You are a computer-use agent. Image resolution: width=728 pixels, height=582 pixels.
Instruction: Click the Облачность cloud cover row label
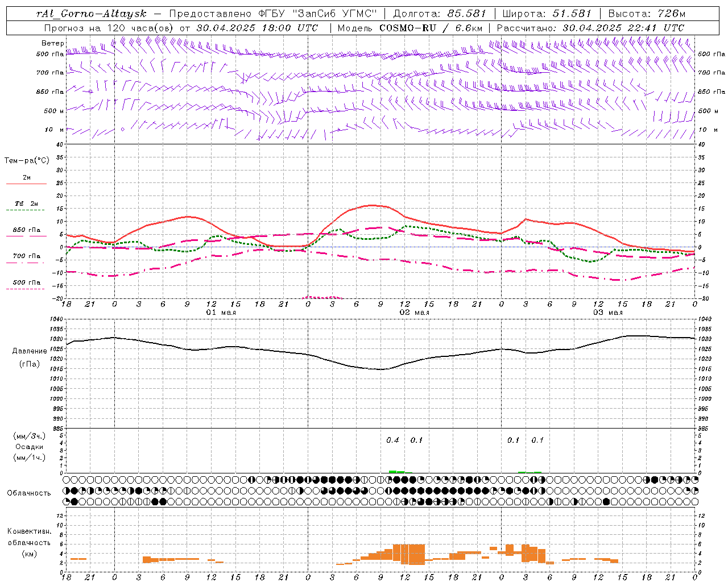(29, 493)
